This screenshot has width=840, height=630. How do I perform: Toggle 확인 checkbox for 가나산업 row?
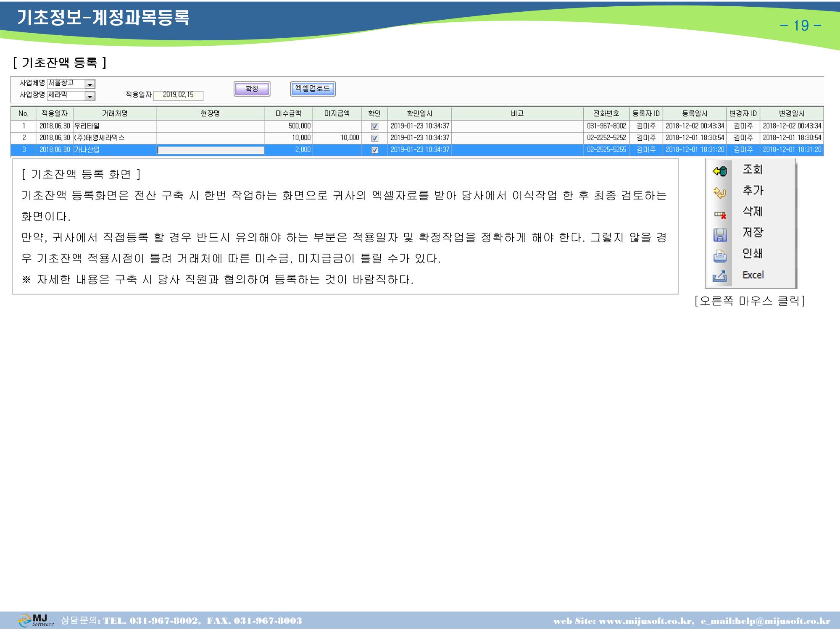(374, 150)
